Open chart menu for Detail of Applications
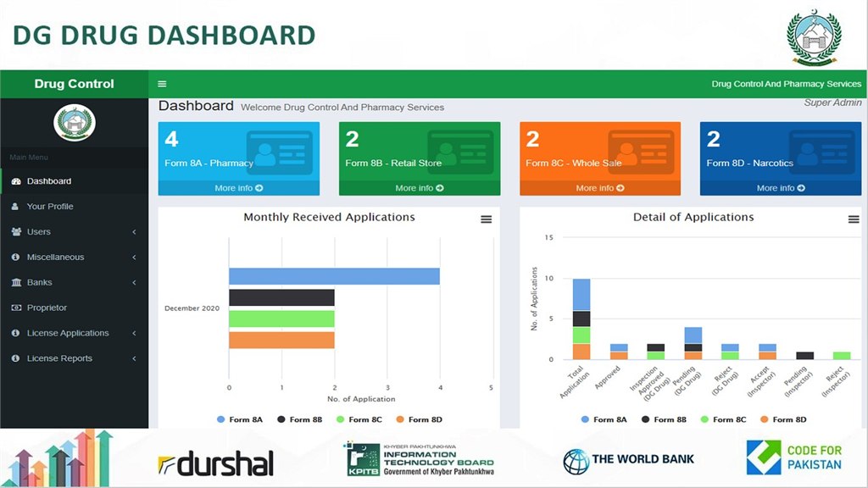 tap(854, 219)
